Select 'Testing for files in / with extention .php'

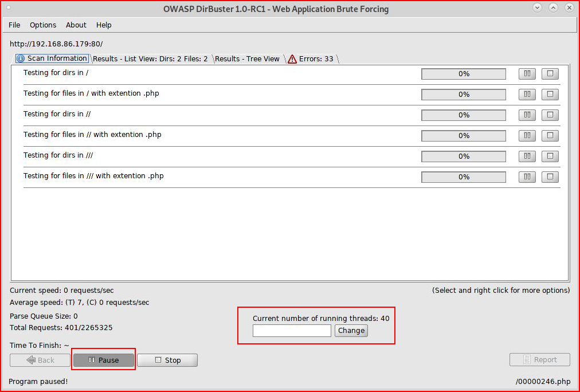tap(91, 93)
